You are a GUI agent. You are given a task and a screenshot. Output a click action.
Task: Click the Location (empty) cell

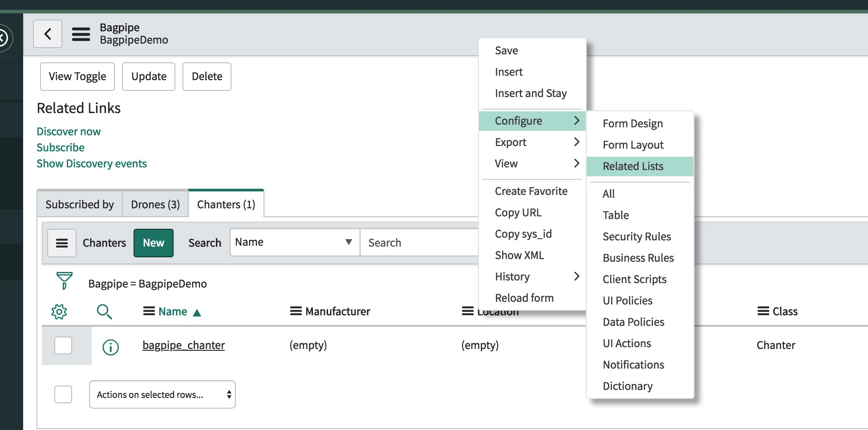[x=480, y=345]
